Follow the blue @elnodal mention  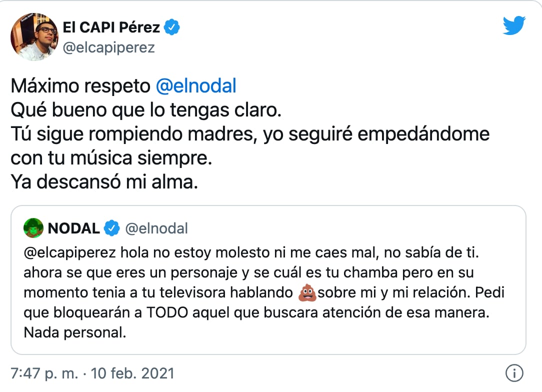[196, 86]
